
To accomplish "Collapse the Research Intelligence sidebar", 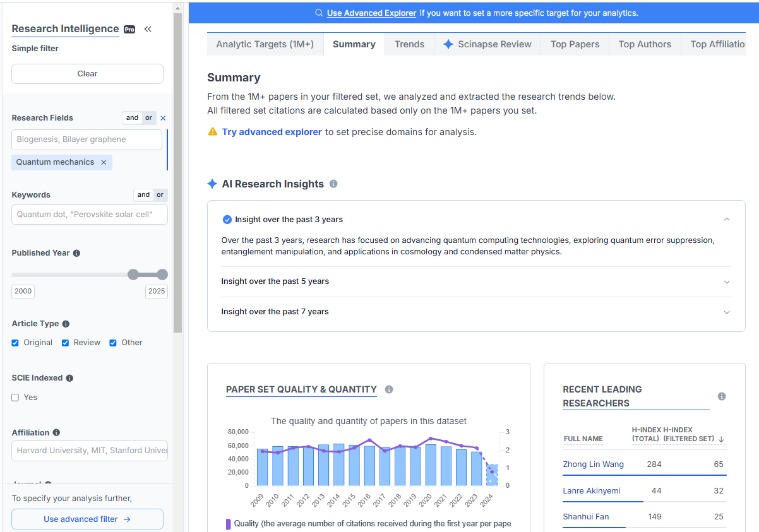I will (x=148, y=28).
